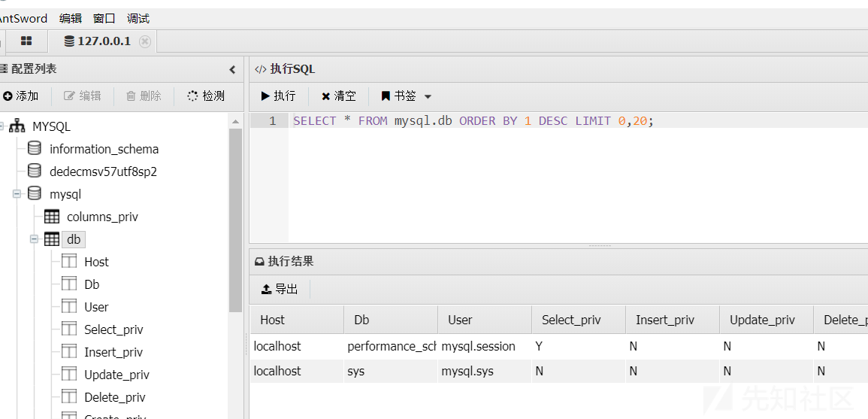Click the Update_priv column icon in tree
This screenshot has height=419, width=868.
point(69,374)
